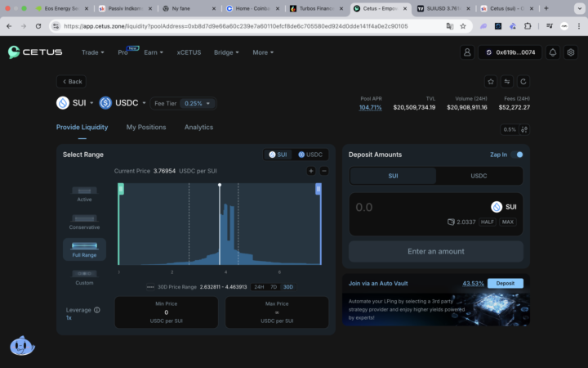This screenshot has height=368, width=588.
Task: Open Chrome three-dot menu
Action: point(579,26)
